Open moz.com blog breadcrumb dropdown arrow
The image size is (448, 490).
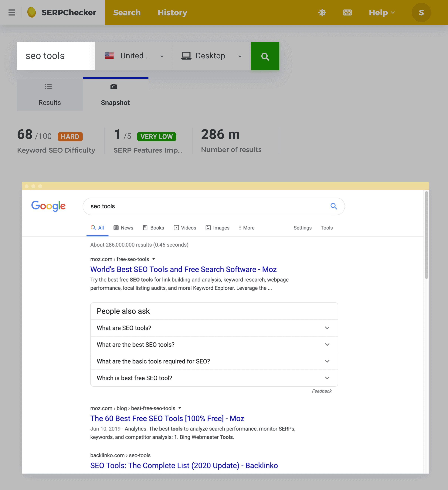[180, 408]
